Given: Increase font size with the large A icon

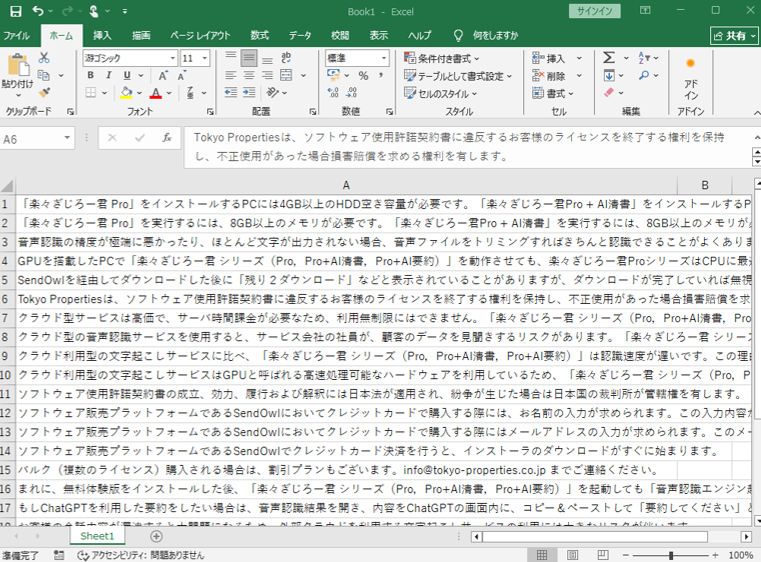Looking at the screenshot, I should 163,76.
